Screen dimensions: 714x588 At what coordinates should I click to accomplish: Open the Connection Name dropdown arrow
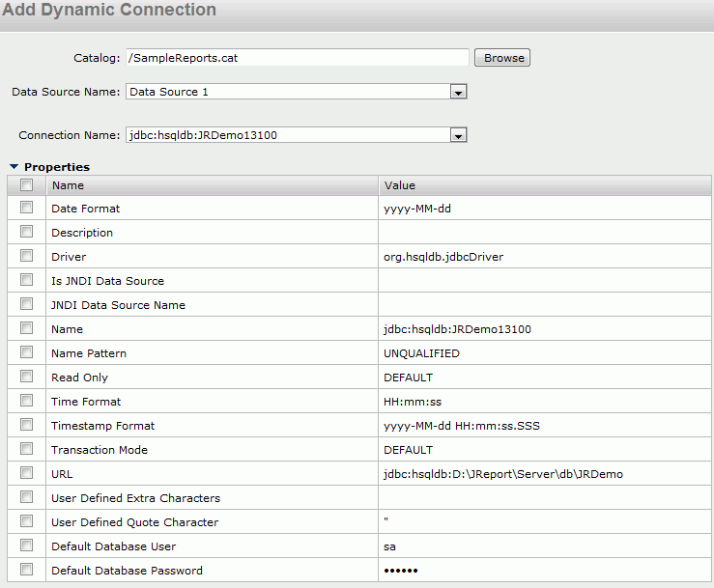click(458, 135)
